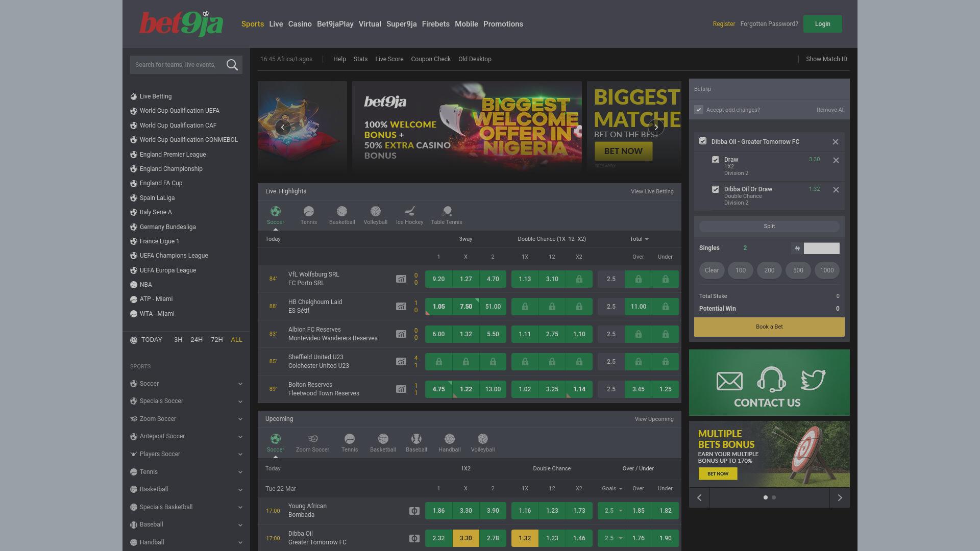The width and height of the screenshot is (980, 551).
Task: Open stats icon for VfL Wolfsburg SRL match
Action: tap(401, 279)
